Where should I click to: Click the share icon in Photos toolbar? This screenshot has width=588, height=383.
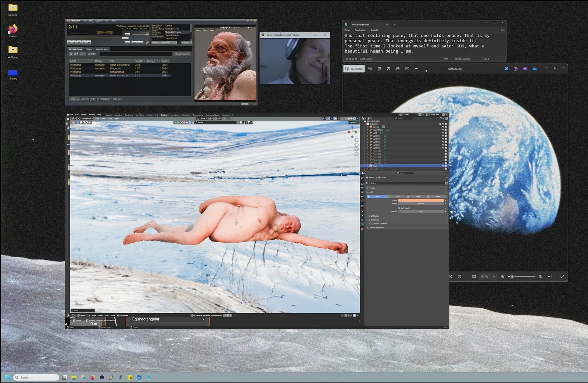tap(398, 69)
